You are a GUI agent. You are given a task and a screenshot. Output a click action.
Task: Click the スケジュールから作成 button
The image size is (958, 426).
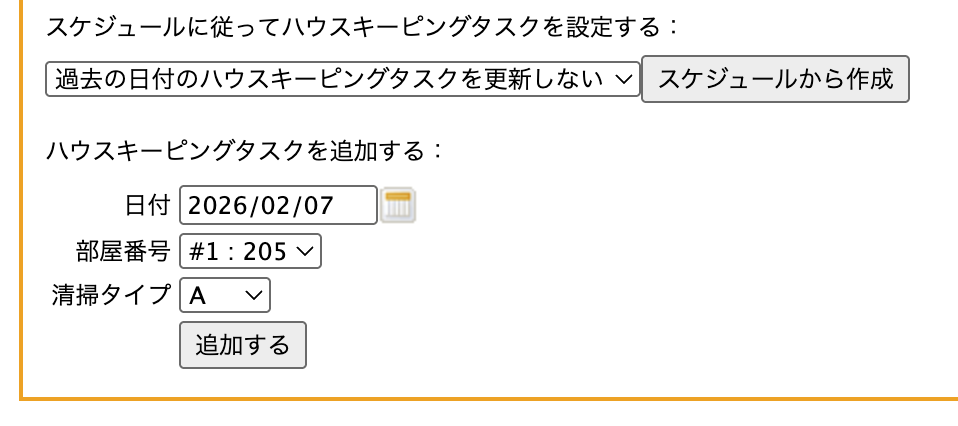775,79
